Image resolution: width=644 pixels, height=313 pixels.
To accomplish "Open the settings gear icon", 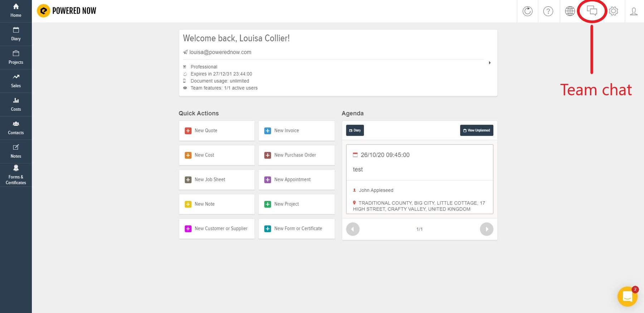I will coord(613,11).
